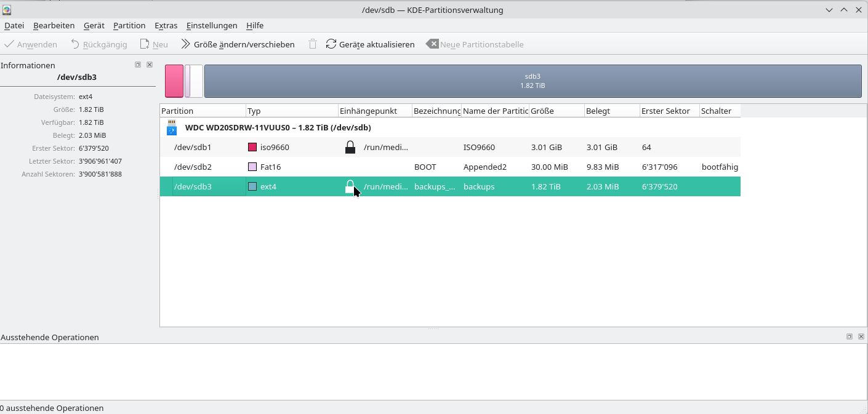
Task: Click the KDE Partition Manager window icon
Action: 7,10
